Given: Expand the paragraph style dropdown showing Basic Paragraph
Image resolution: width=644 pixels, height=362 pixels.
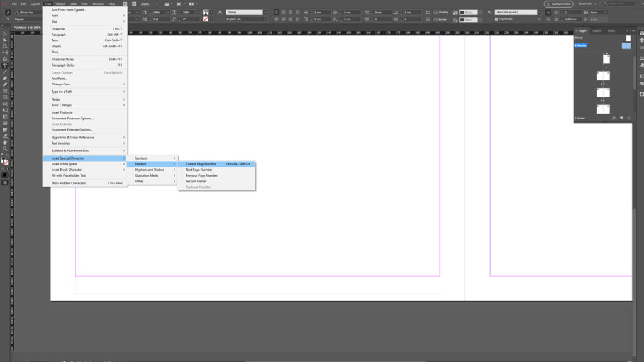Looking at the screenshot, I should pos(540,12).
